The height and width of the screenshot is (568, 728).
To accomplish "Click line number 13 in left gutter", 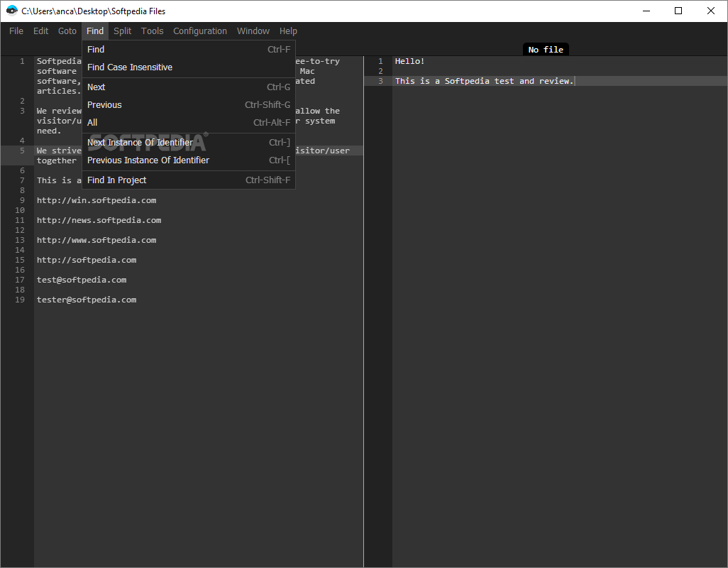I will pyautogui.click(x=20, y=240).
